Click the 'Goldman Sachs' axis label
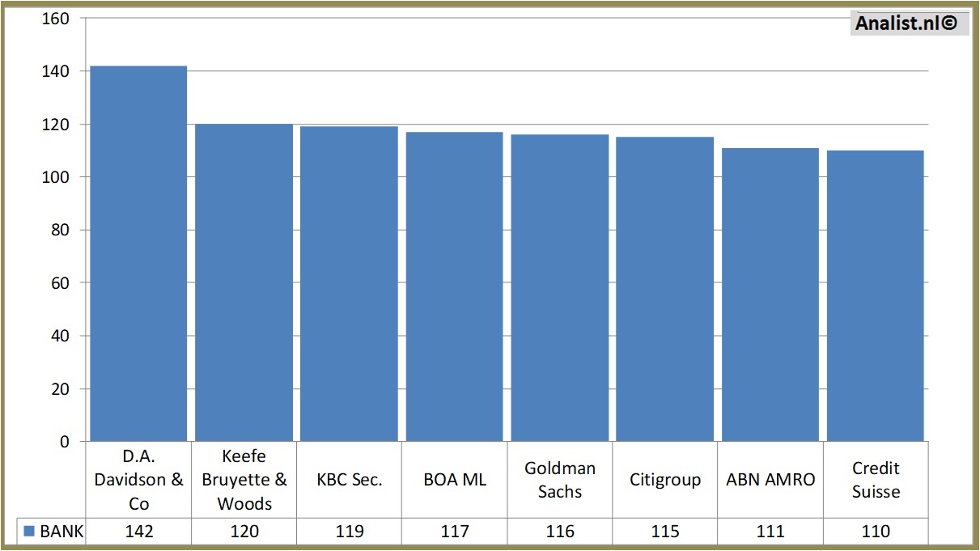The width and height of the screenshot is (980, 551). (x=560, y=479)
